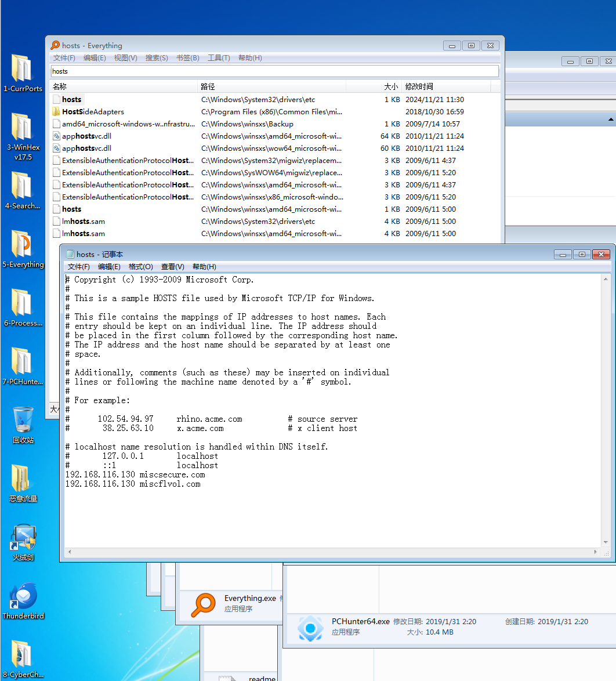Minimize the hosts Notepad window

563,255
